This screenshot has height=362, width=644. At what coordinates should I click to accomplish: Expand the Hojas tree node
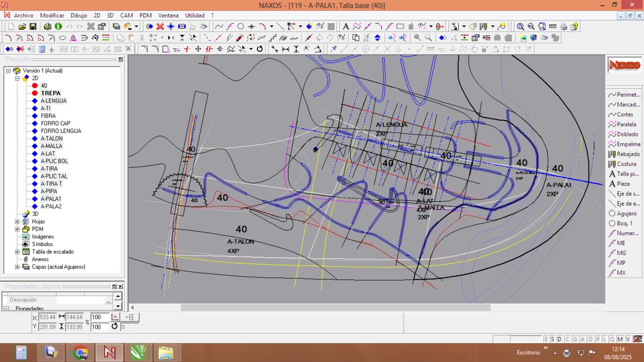pyautogui.click(x=17, y=222)
